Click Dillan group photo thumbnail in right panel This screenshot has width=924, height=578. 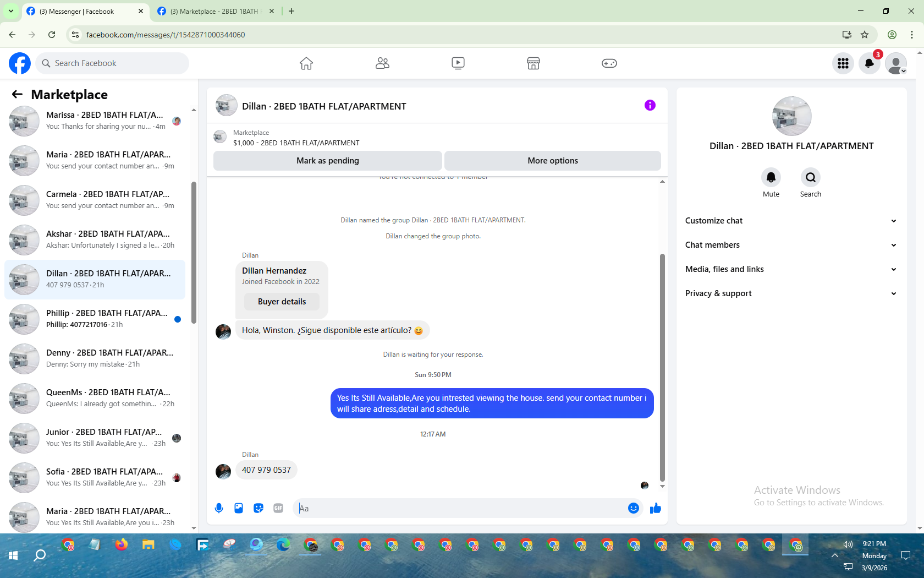pyautogui.click(x=792, y=116)
